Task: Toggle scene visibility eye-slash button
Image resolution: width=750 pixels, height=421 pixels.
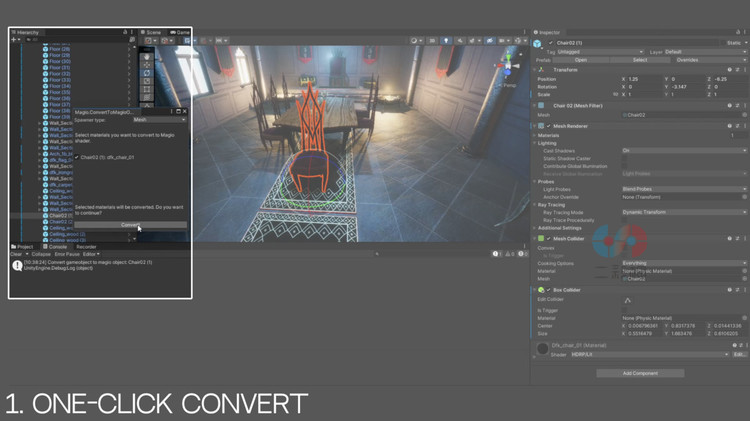Action: pos(489,41)
